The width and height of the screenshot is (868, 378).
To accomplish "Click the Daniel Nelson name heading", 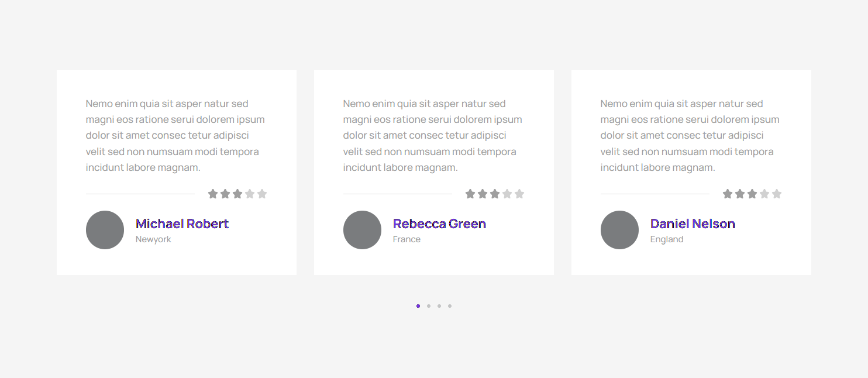I will (x=693, y=224).
